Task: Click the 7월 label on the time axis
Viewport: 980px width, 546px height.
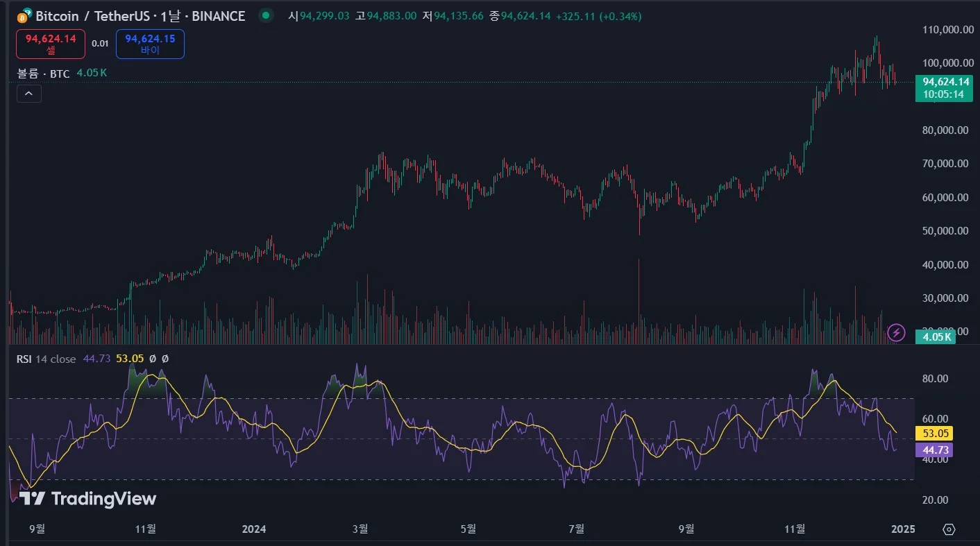Action: (x=577, y=529)
